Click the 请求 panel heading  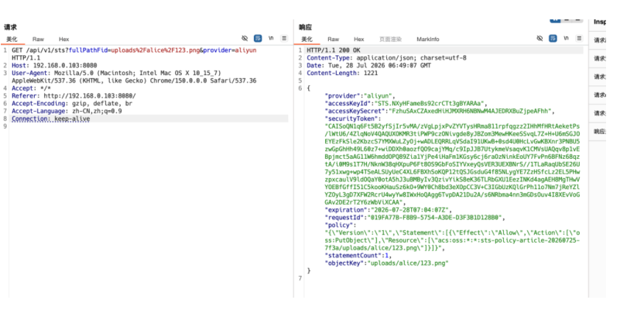(10, 27)
